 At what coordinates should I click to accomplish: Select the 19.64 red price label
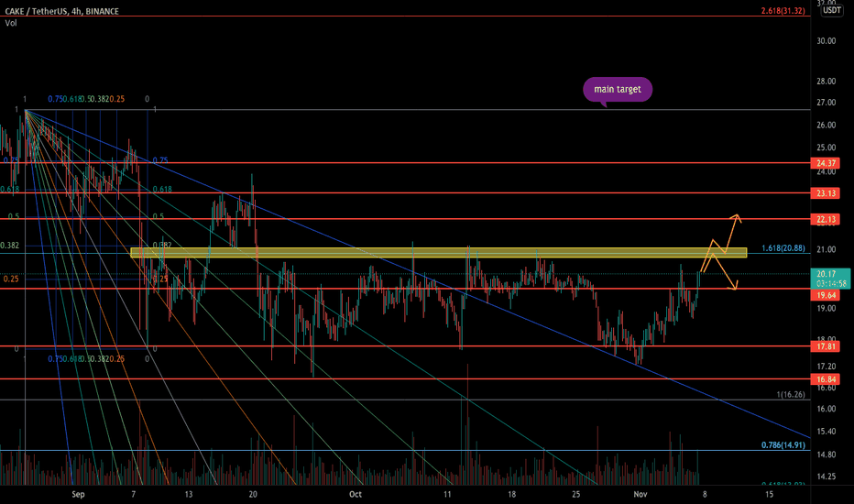coord(826,295)
